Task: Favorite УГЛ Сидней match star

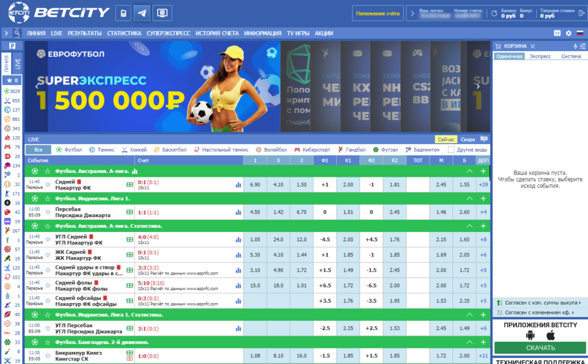Action: point(48,239)
